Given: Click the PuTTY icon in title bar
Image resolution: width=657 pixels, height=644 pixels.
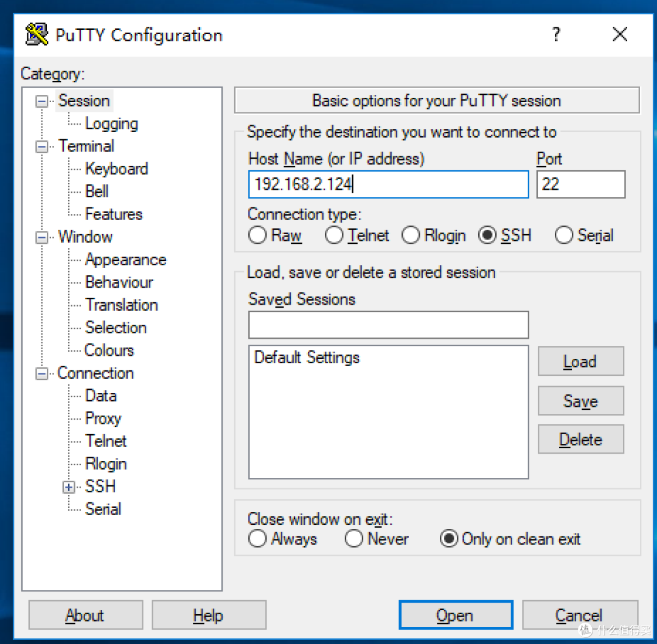Looking at the screenshot, I should 36,34.
